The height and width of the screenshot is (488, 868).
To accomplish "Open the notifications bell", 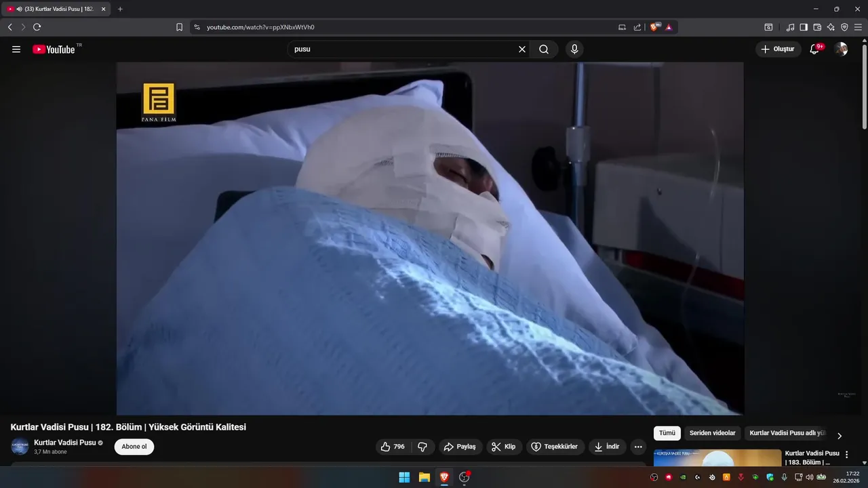I will (x=815, y=49).
